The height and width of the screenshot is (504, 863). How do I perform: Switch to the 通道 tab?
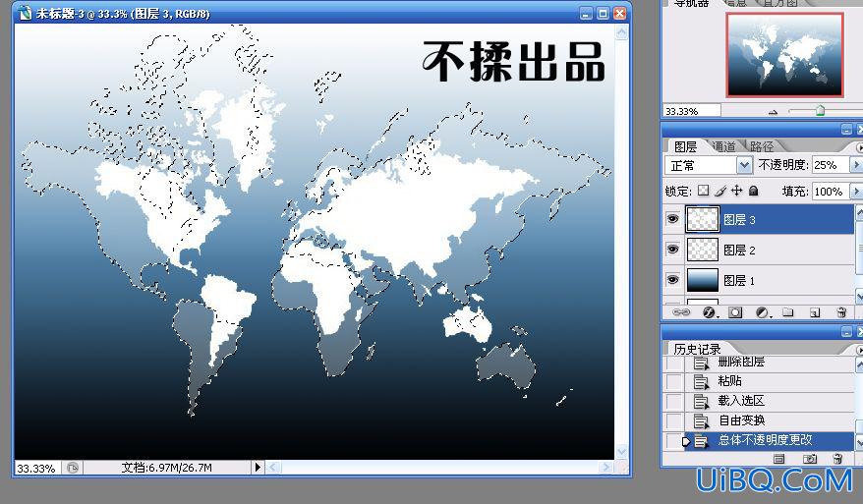[x=723, y=147]
